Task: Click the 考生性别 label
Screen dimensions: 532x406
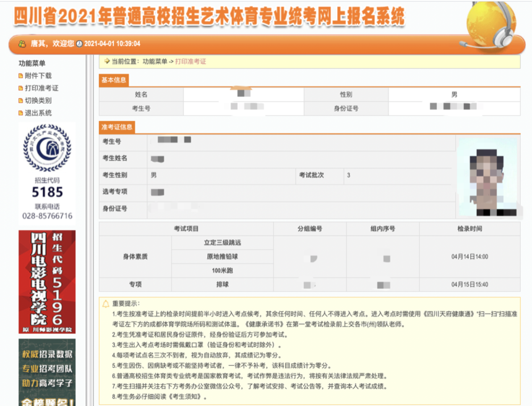Action: pos(115,176)
